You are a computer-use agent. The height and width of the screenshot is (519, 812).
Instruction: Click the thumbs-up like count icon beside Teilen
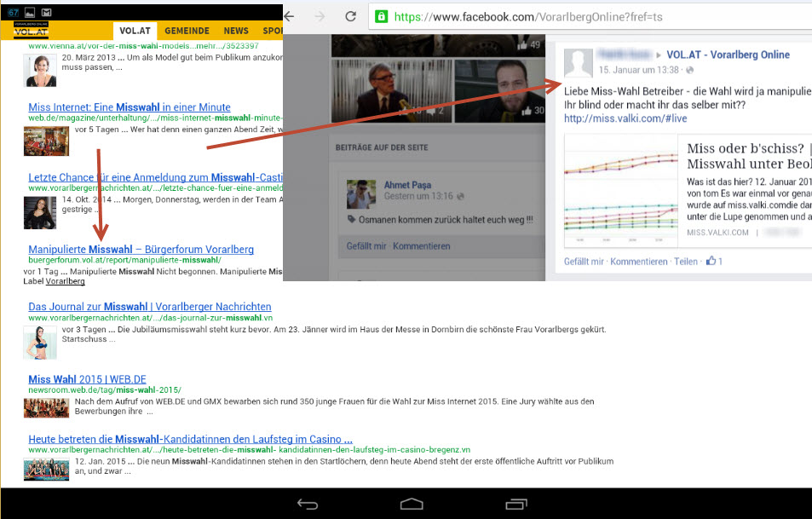(x=711, y=261)
